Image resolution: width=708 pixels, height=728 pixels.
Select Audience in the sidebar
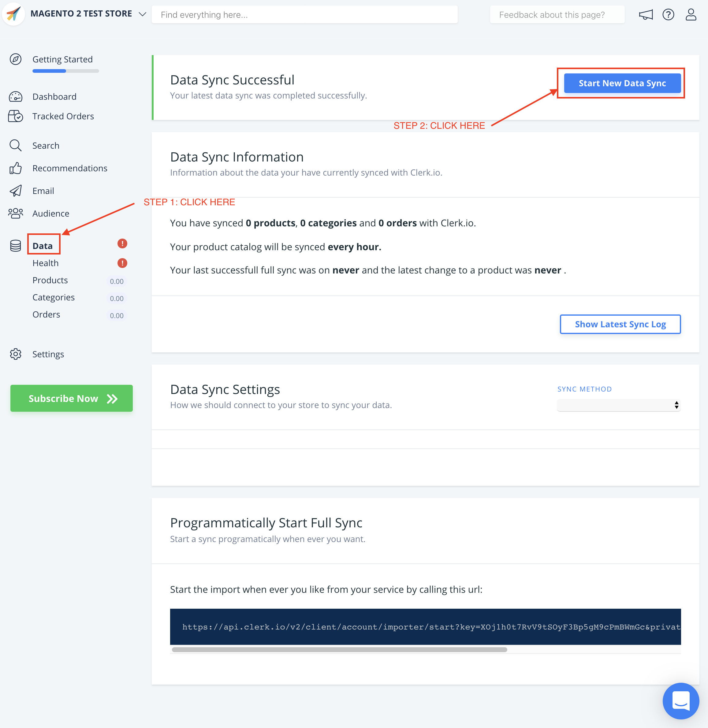pos(50,214)
